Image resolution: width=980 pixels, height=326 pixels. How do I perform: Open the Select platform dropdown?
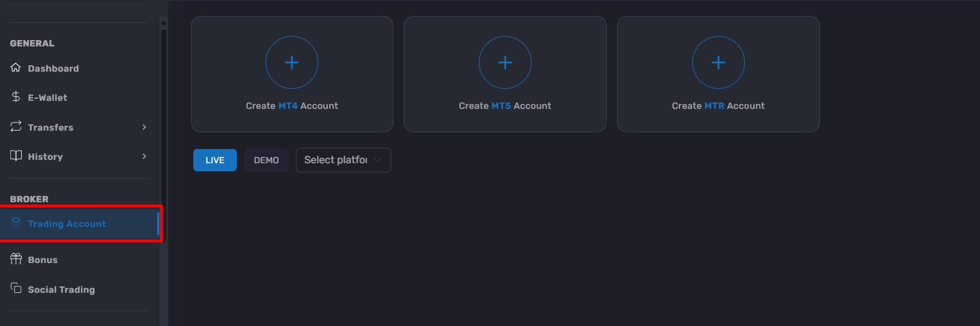(343, 160)
